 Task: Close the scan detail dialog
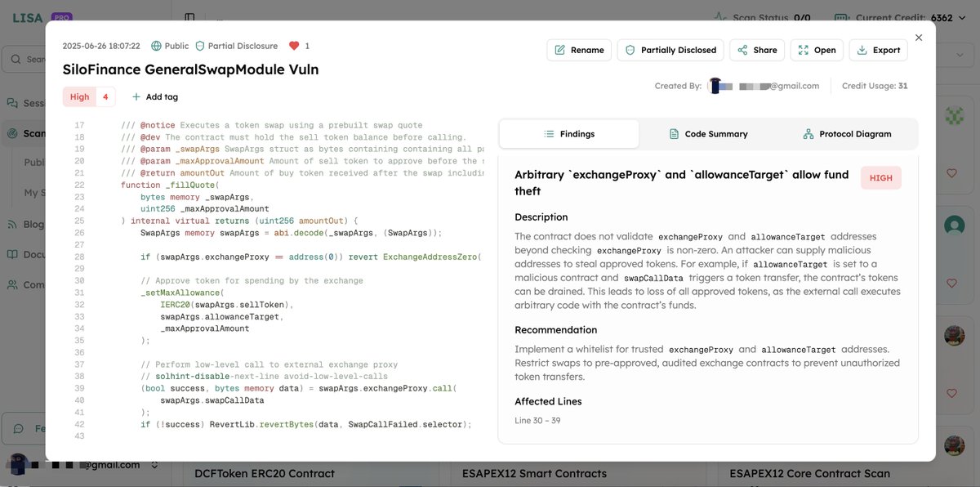[x=919, y=38]
